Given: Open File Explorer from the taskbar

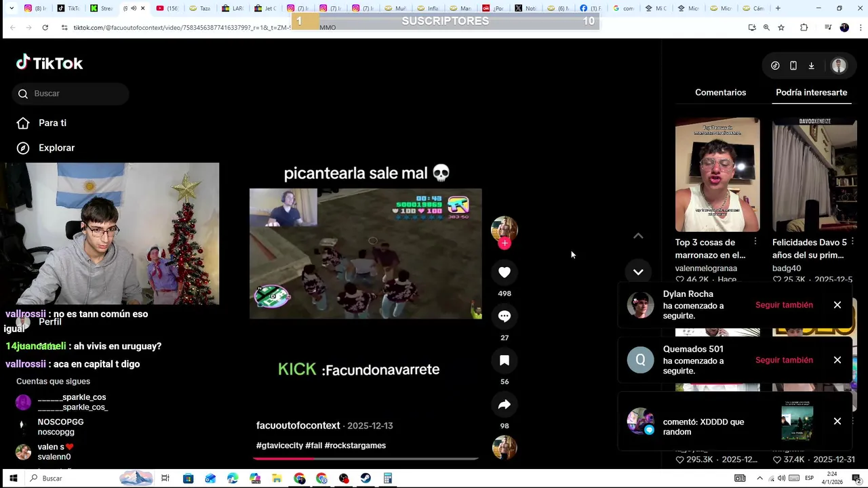Looking at the screenshot, I should [277, 479].
